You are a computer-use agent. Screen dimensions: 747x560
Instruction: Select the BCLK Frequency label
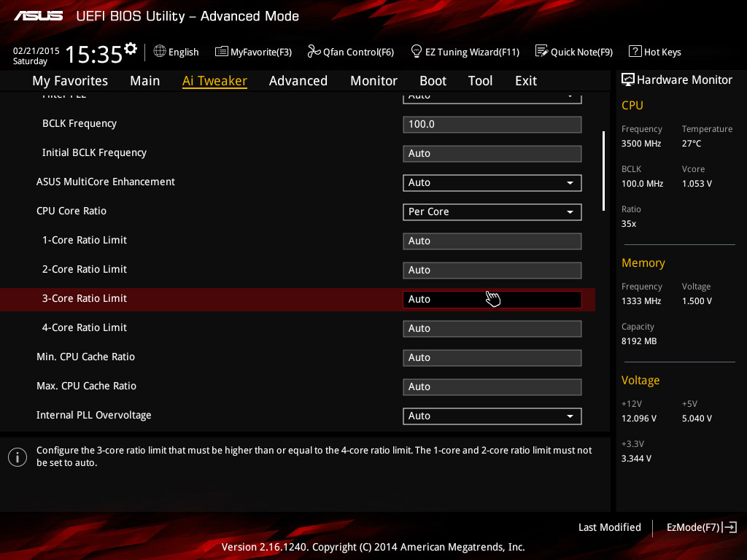coord(80,123)
